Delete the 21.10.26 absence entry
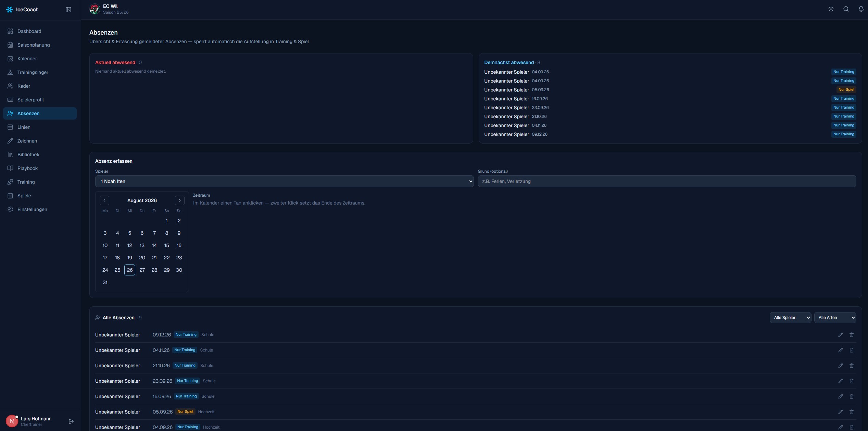 (x=852, y=366)
